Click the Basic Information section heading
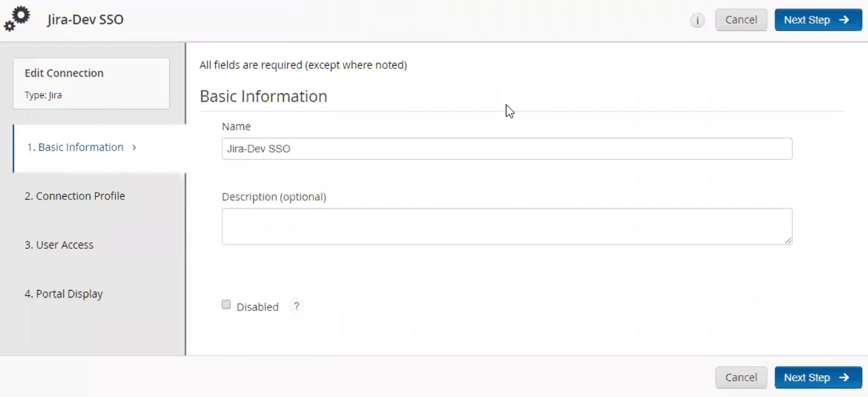Image resolution: width=868 pixels, height=397 pixels. [263, 96]
